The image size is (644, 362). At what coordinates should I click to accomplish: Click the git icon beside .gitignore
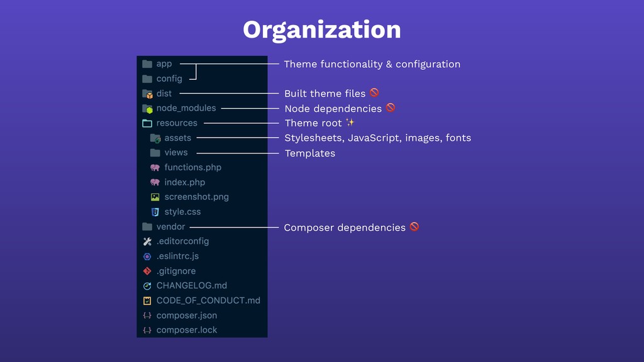coord(147,271)
